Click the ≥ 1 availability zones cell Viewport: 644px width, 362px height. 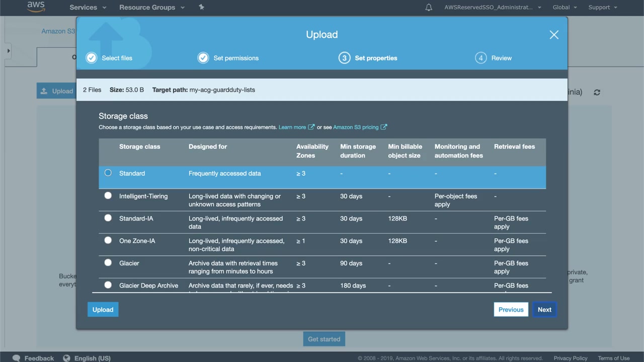pos(301,241)
